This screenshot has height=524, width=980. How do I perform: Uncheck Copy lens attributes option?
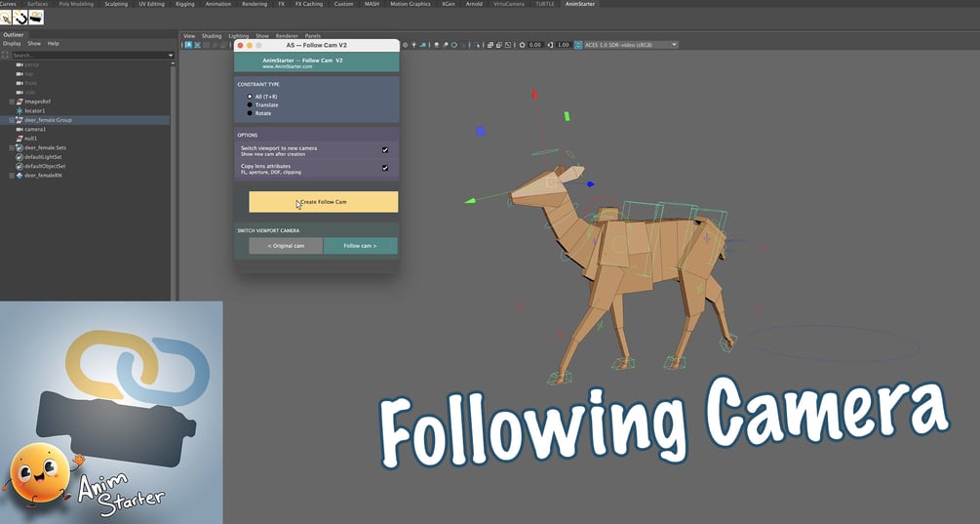(x=385, y=168)
